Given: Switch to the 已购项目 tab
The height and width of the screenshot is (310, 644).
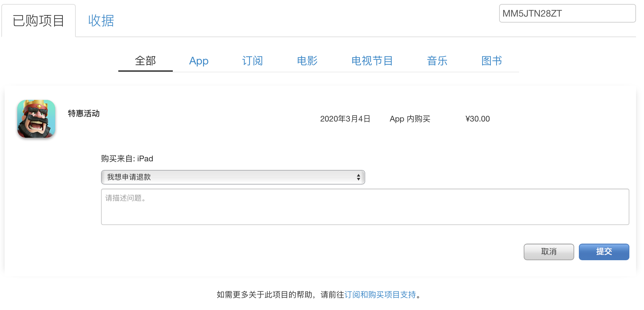Looking at the screenshot, I should click(39, 21).
